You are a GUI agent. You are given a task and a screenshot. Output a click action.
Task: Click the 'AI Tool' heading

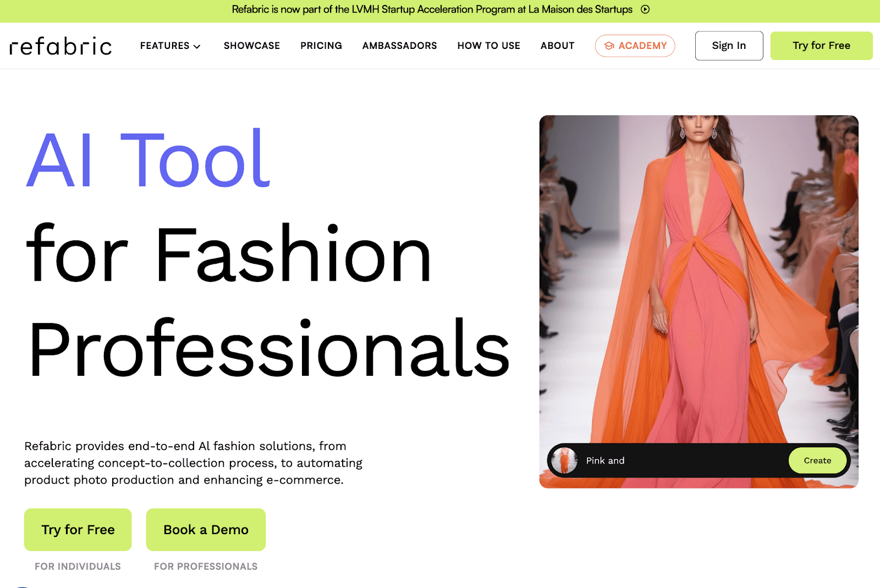[148, 159]
